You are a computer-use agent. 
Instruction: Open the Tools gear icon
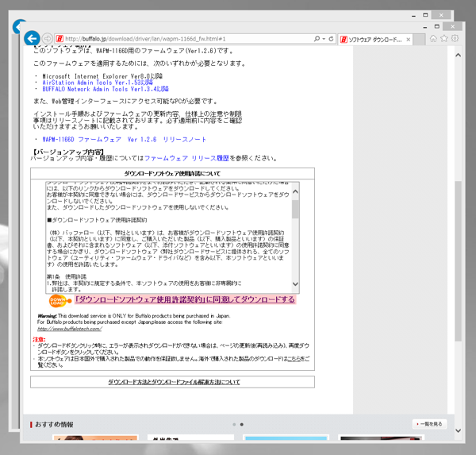point(455,39)
